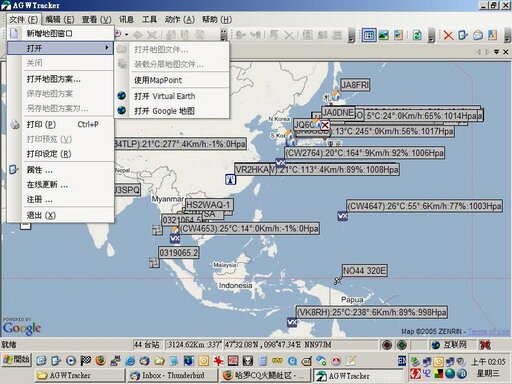Choose 注册 ... menu entry
Viewport: 512px width, 384px height.
tap(61, 199)
